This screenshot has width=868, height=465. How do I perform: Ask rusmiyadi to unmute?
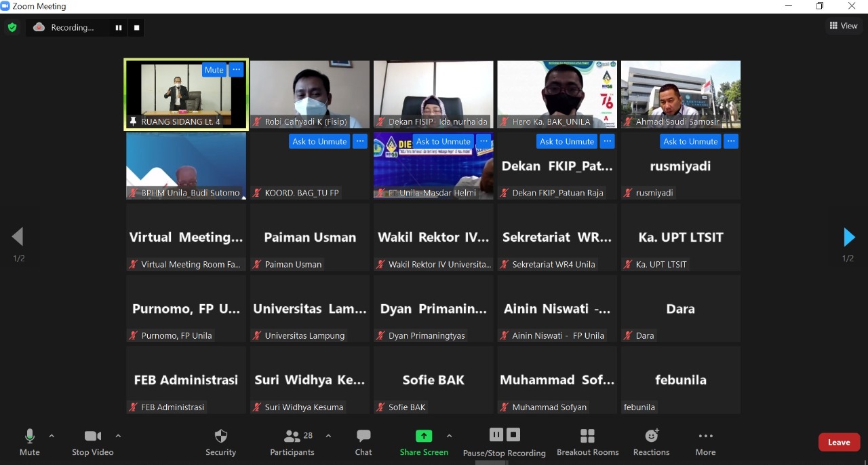(690, 141)
